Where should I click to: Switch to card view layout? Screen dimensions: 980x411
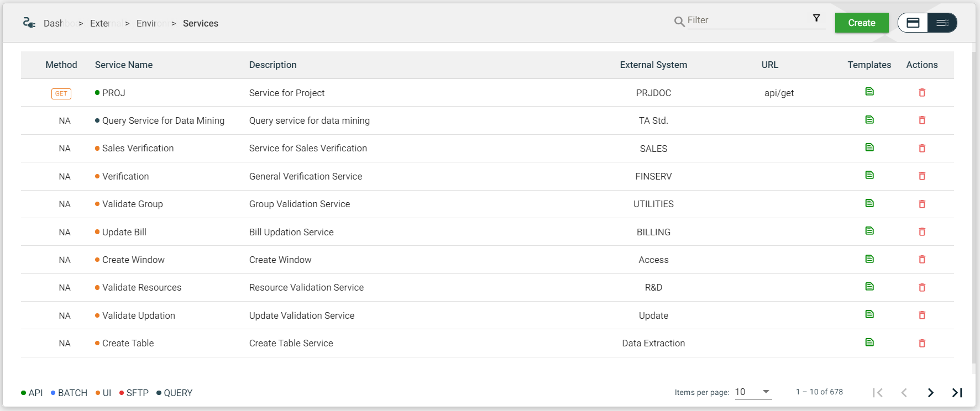point(913,23)
